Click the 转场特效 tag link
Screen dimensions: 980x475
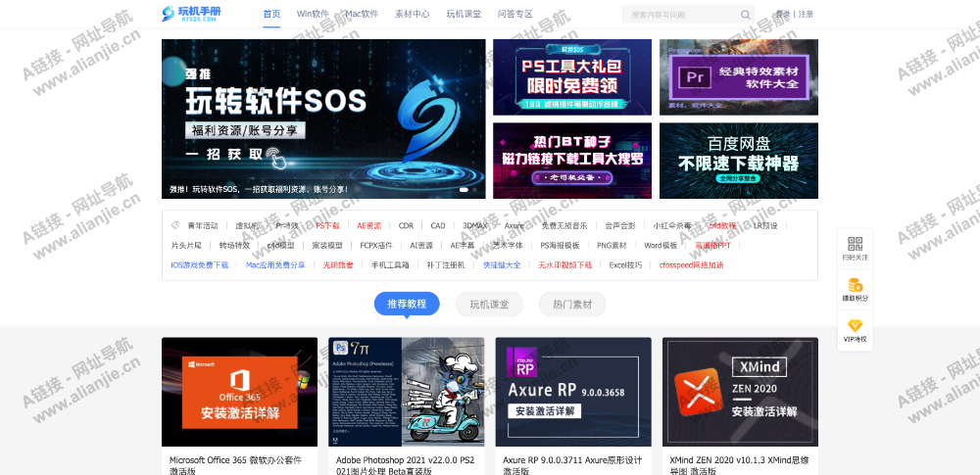(234, 246)
